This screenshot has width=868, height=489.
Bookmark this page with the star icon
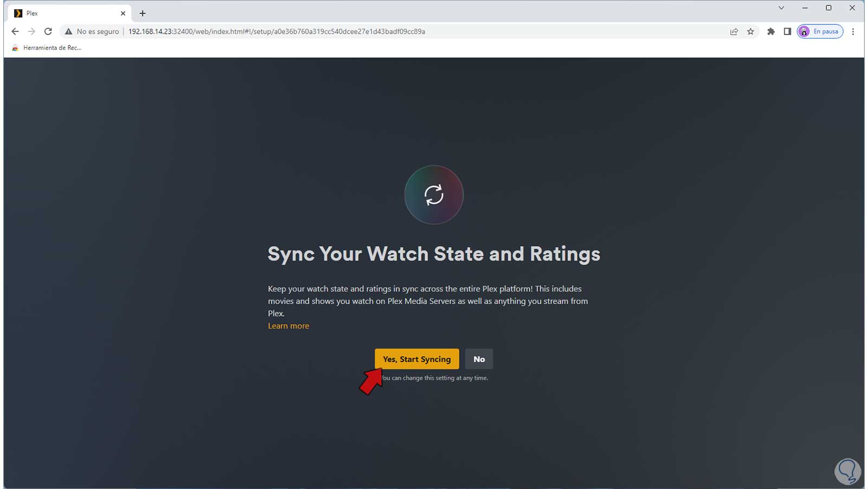coord(750,31)
